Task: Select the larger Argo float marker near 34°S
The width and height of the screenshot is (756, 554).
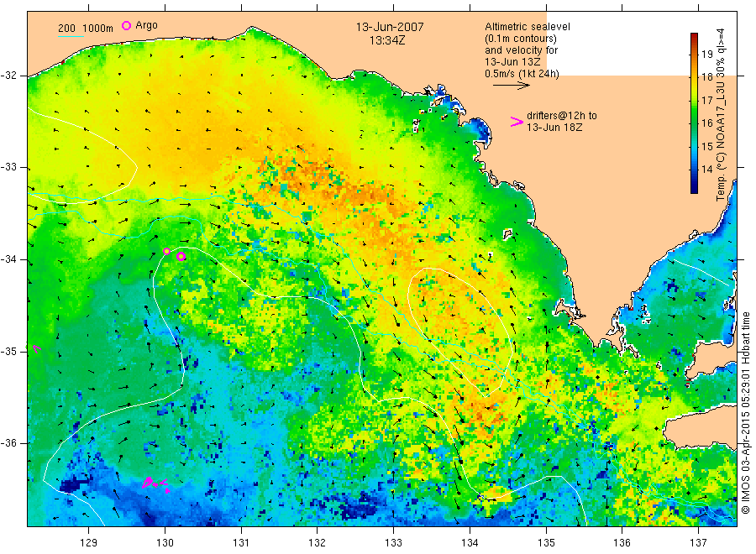Action: [181, 256]
